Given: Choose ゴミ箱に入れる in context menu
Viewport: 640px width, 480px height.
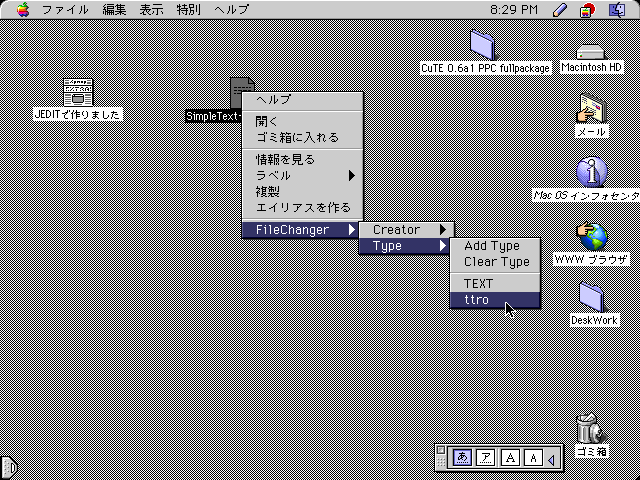Looking at the screenshot, I should click(302, 138).
